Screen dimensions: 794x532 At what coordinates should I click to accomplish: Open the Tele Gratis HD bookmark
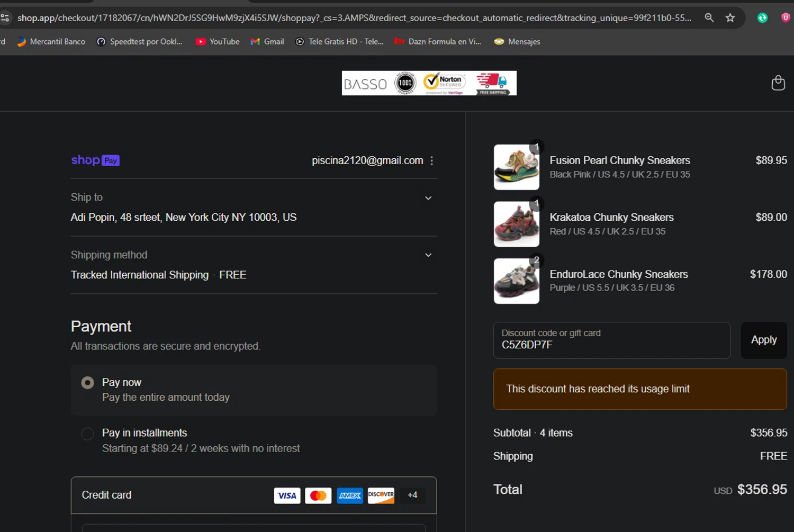coord(339,41)
